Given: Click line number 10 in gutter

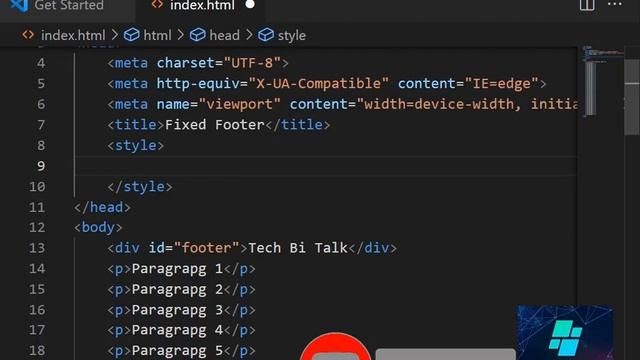Looking at the screenshot, I should point(37,187).
